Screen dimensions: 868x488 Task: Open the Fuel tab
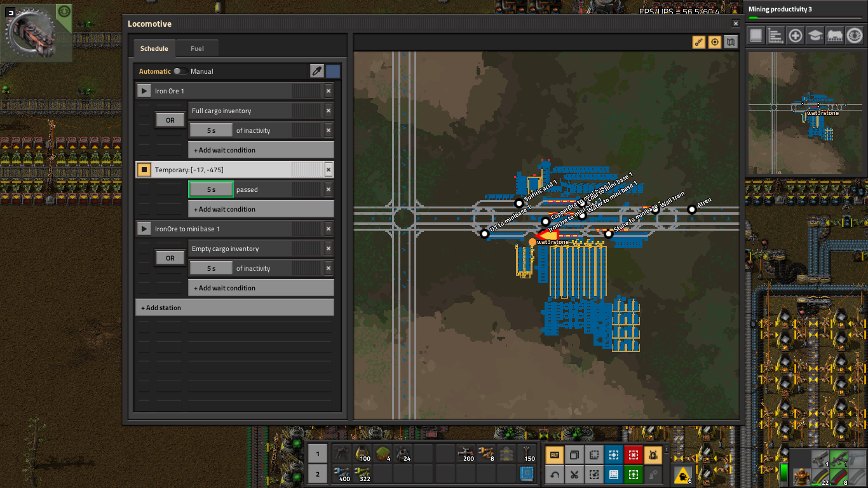(x=197, y=48)
